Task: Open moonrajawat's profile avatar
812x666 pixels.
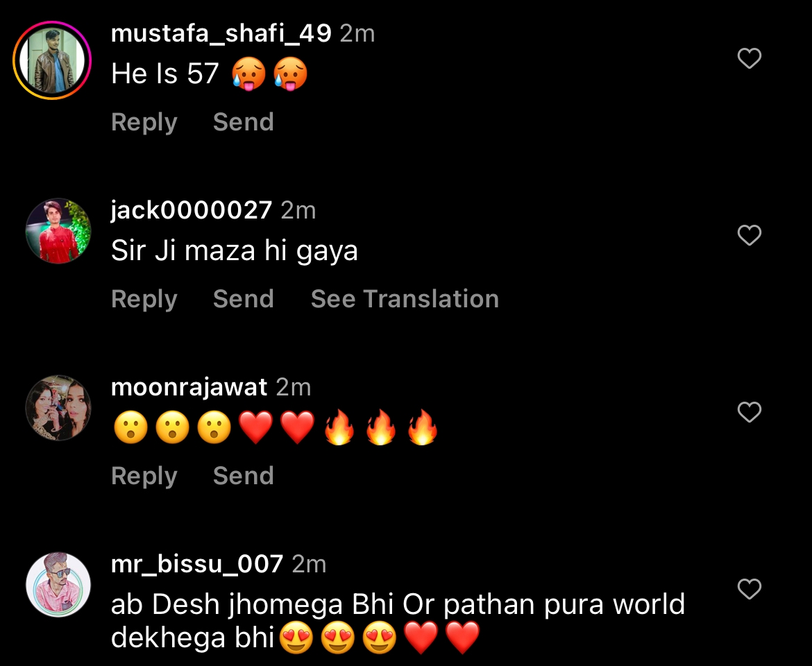Action: (58, 408)
